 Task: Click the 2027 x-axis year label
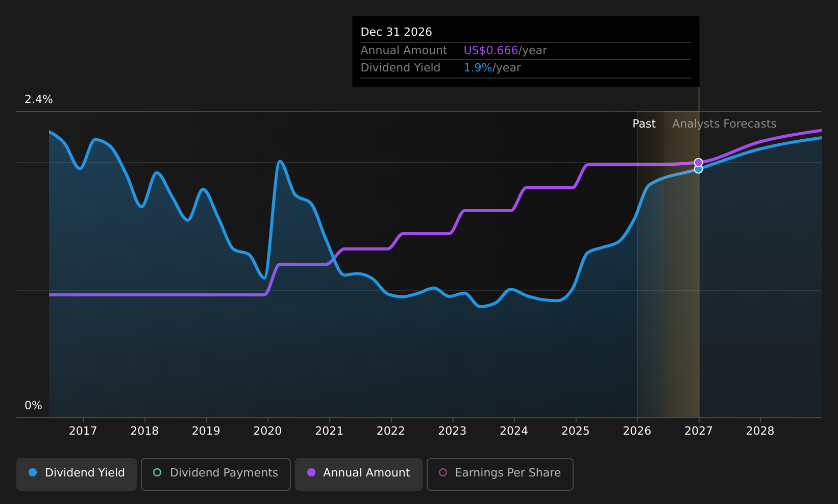click(699, 431)
